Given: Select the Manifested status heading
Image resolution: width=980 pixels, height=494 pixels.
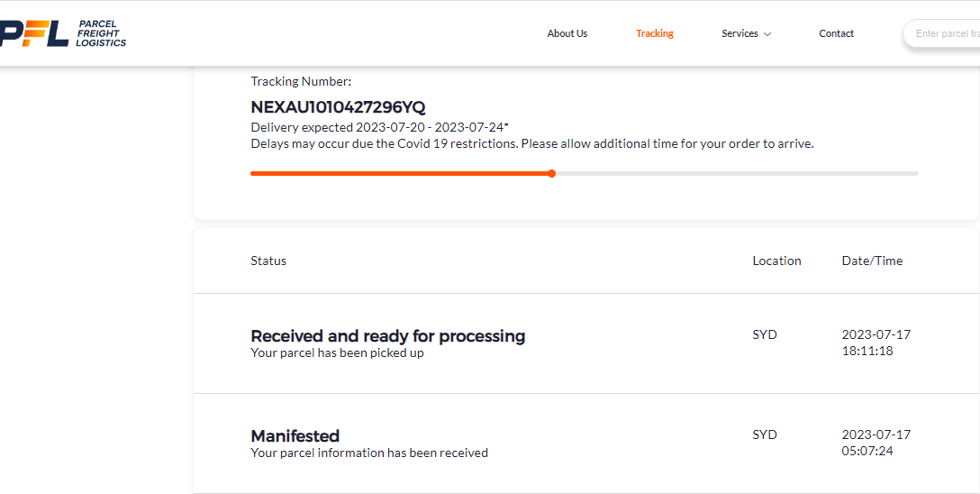Looking at the screenshot, I should point(295,436).
